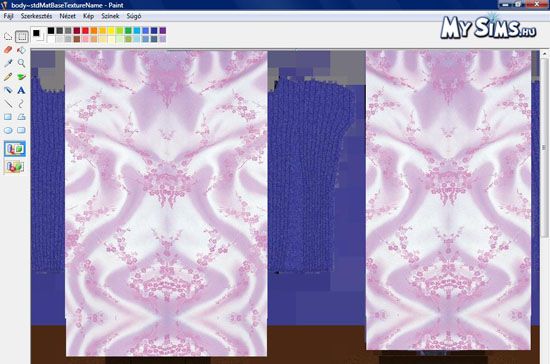Image resolution: width=550 pixels, height=364 pixels.
Task: Select the Pencil tool
Action: click(8, 76)
